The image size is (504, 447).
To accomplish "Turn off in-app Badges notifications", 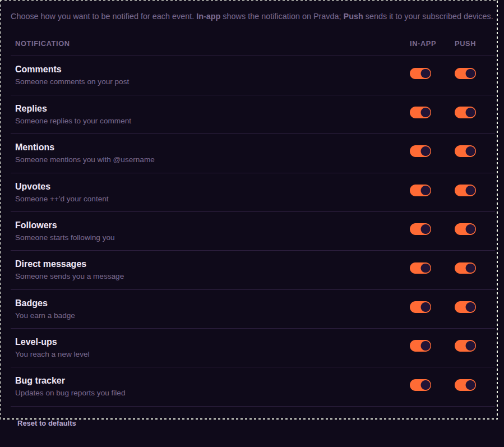I will point(420,307).
